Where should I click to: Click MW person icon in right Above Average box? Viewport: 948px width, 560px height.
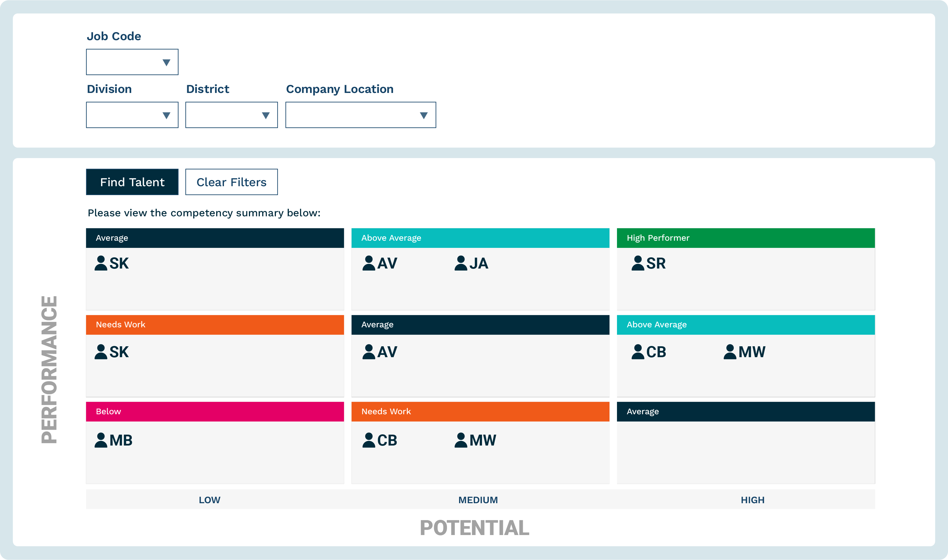pyautogui.click(x=730, y=352)
